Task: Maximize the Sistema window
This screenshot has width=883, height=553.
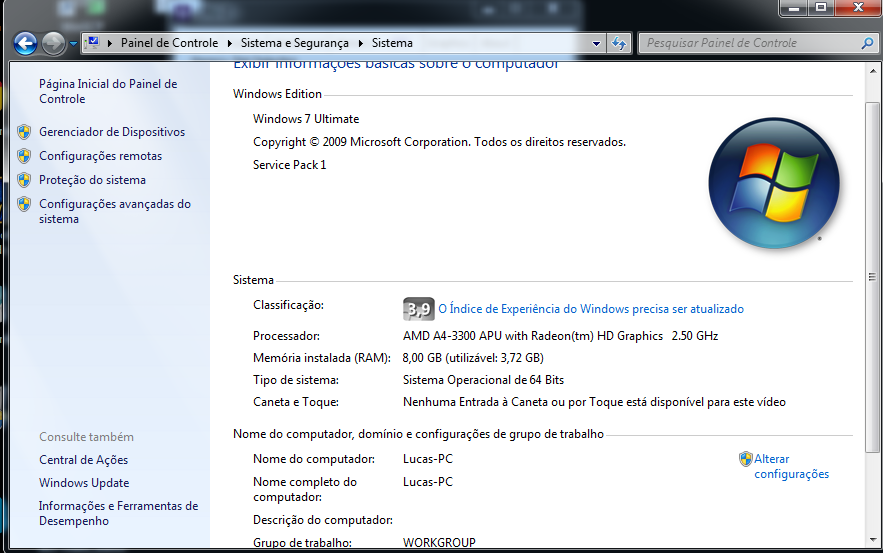Action: tap(821, 7)
